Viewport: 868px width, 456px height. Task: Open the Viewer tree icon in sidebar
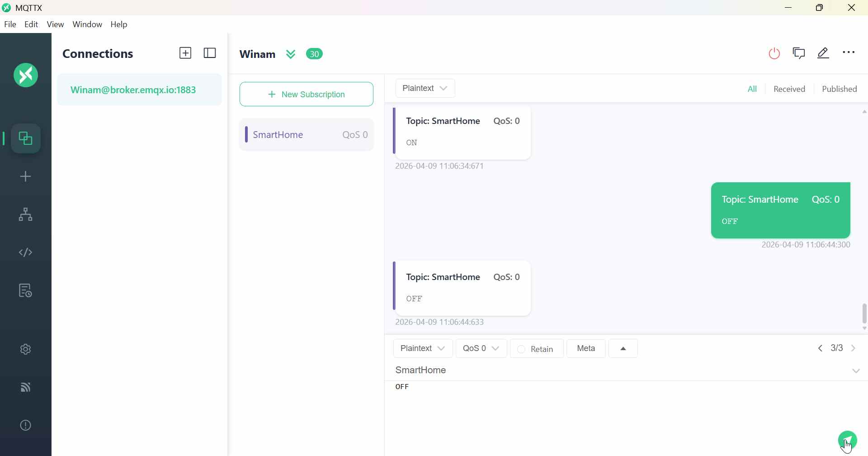26,214
